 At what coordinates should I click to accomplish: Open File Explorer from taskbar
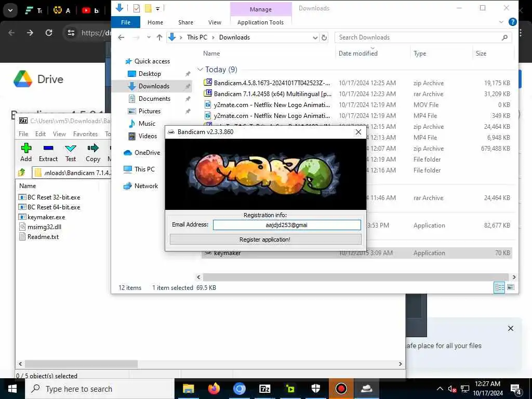(188, 389)
